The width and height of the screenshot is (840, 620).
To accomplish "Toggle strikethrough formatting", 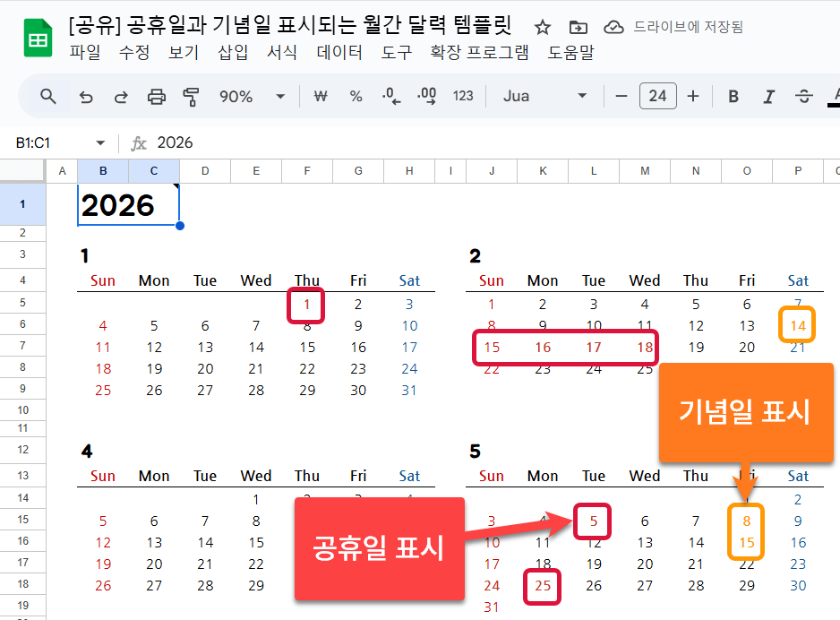I will [803, 96].
